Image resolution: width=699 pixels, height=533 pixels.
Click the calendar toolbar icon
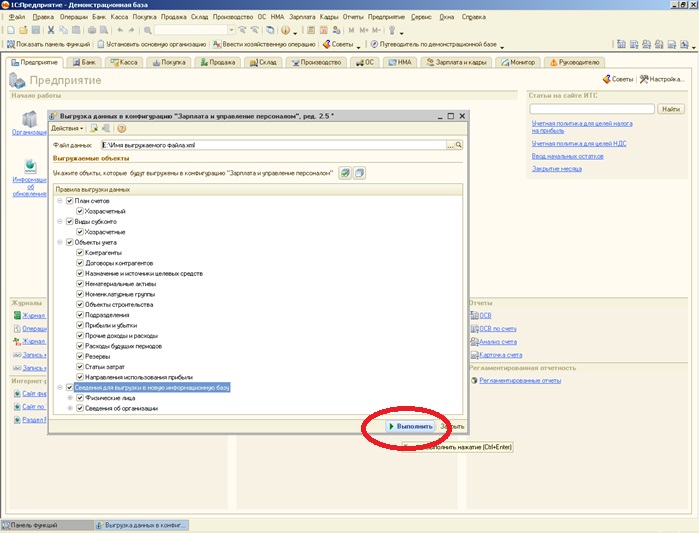click(x=324, y=30)
